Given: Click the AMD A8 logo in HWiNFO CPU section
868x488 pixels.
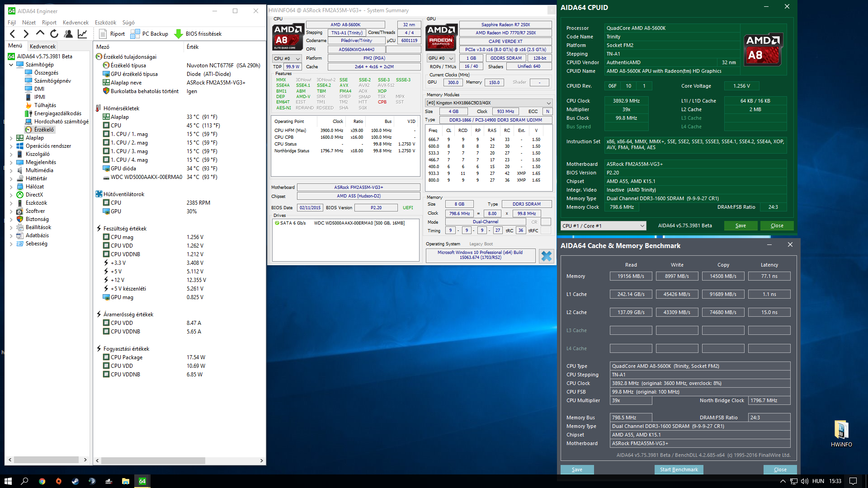Looking at the screenshot, I should [288, 37].
